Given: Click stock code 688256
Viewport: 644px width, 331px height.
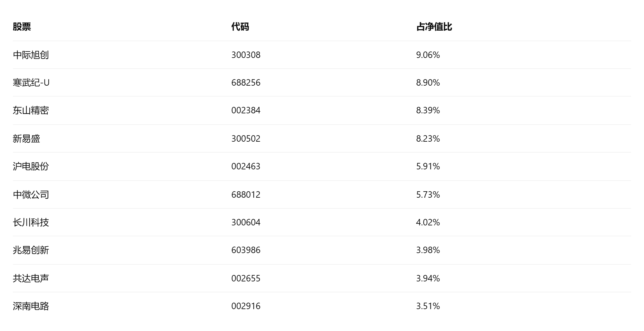Looking at the screenshot, I should (x=246, y=83).
